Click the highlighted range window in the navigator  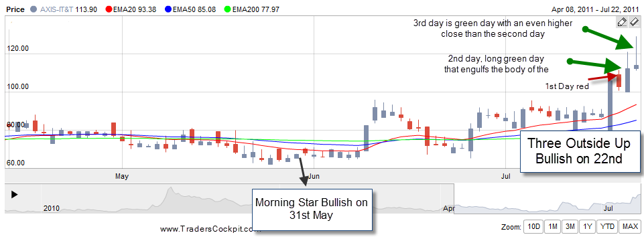coord(547,199)
